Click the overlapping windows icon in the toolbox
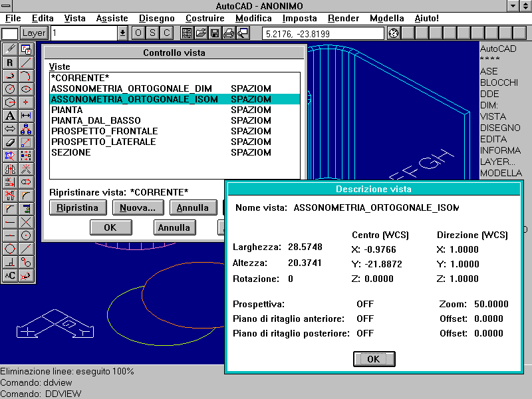This screenshot has width=532, height=399. point(26,49)
